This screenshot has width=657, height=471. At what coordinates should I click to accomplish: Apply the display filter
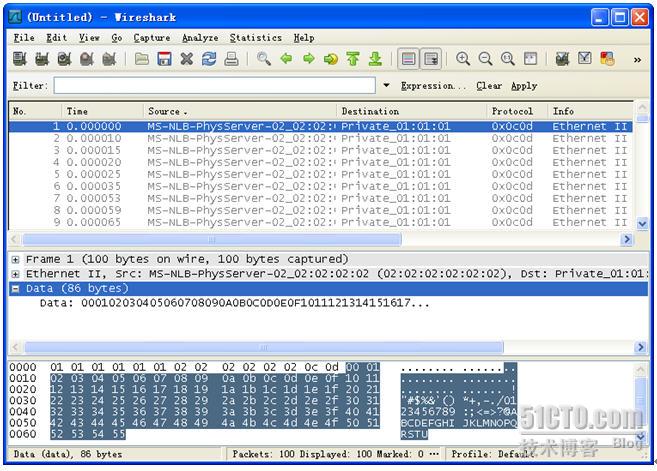click(x=524, y=86)
